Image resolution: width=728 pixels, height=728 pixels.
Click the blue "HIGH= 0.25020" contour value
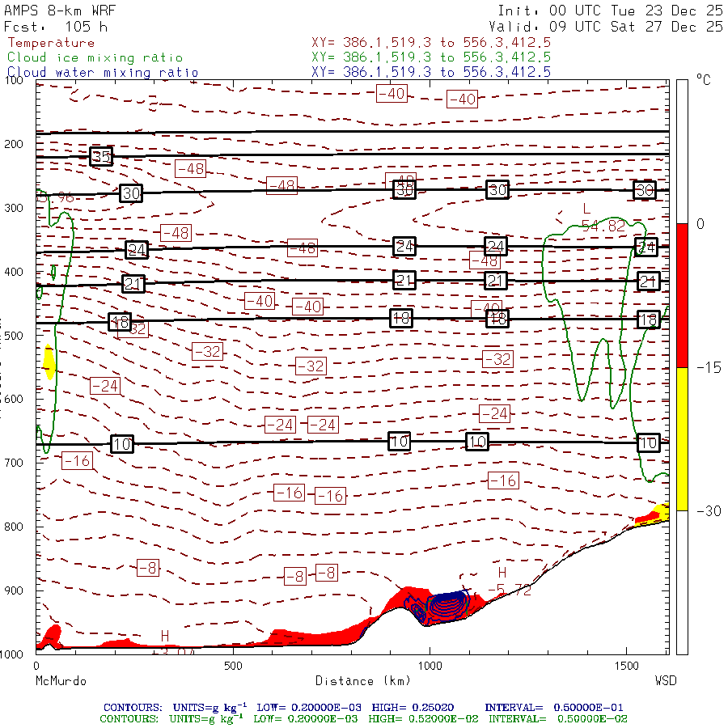pos(413,708)
